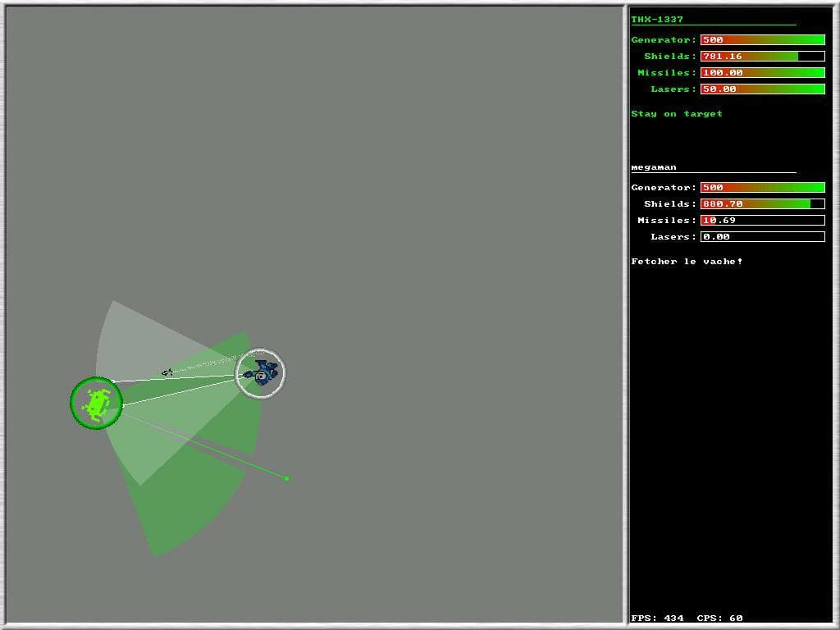The image size is (840, 630).
Task: Click the blue megaman robot ship
Action: tap(261, 373)
